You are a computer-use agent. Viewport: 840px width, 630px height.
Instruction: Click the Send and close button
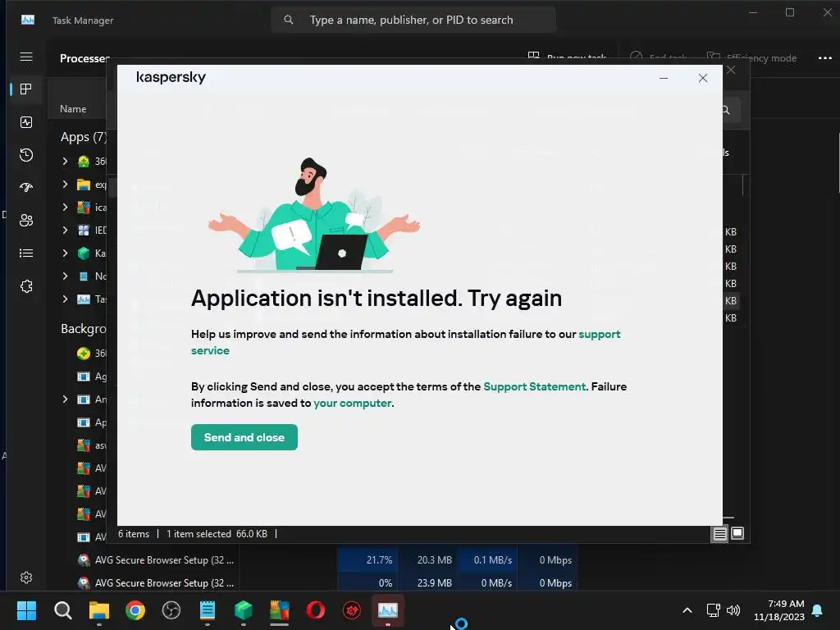[x=244, y=437]
